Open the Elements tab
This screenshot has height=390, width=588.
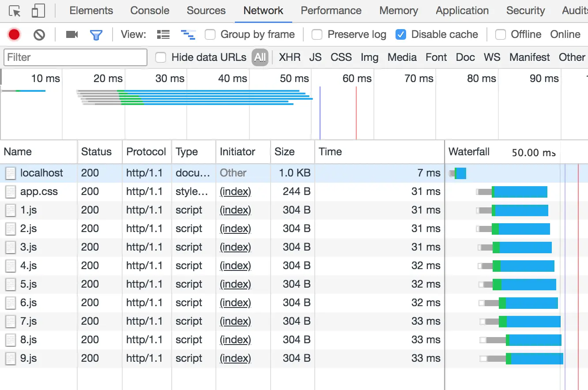91,11
